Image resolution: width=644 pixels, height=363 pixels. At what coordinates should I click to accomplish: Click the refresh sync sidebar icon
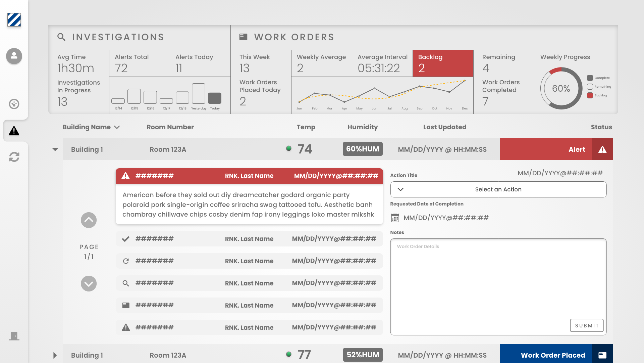click(14, 157)
